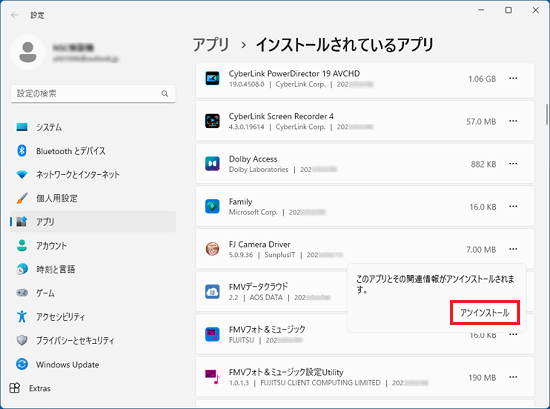Click the FJ Camera Driver name

260,244
